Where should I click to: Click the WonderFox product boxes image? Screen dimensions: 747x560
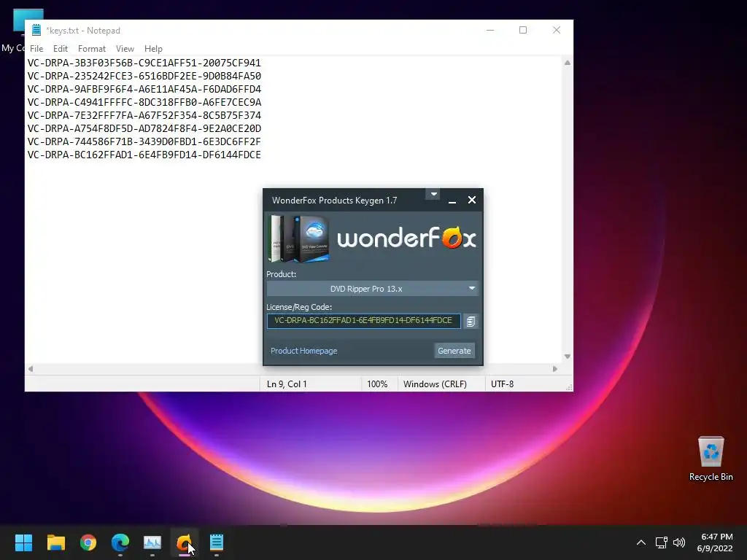[299, 238]
